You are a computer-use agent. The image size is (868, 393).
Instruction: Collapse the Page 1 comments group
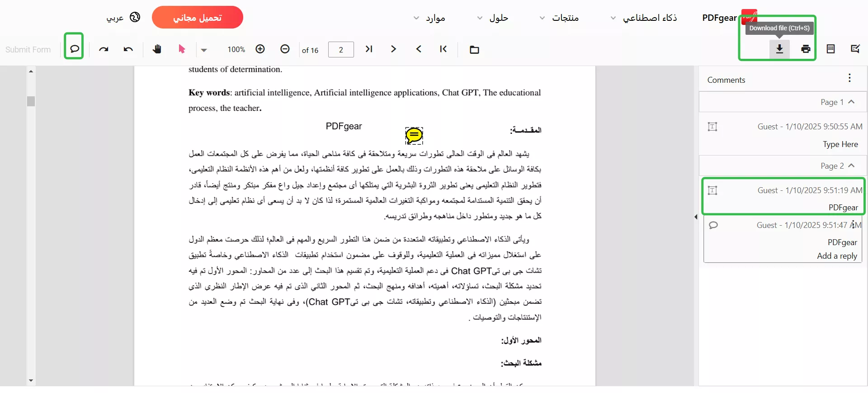pos(851,102)
